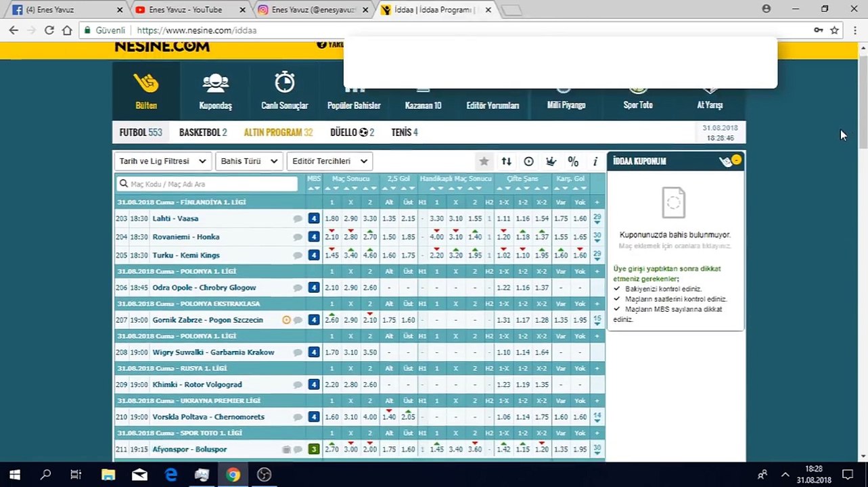The width and height of the screenshot is (868, 487).
Task: Open comment bubble for Odra Opole - Chrobry Glogow
Action: (x=298, y=287)
